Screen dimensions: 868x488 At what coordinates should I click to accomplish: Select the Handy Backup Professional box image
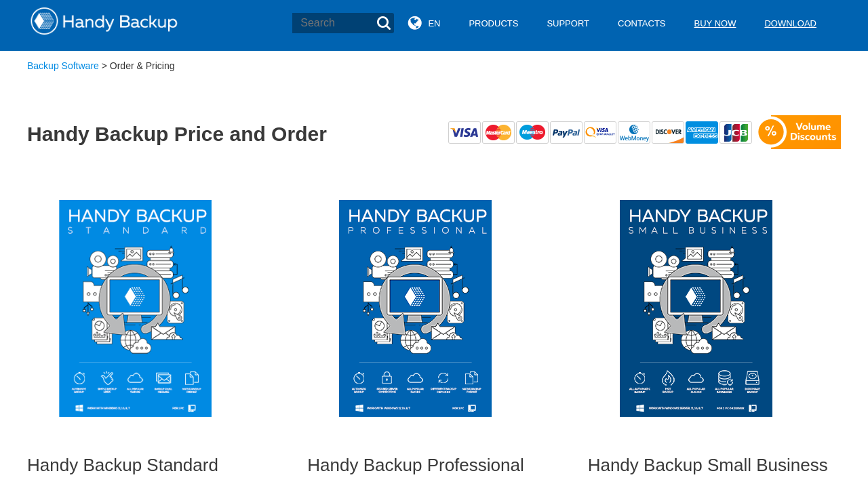coord(415,308)
